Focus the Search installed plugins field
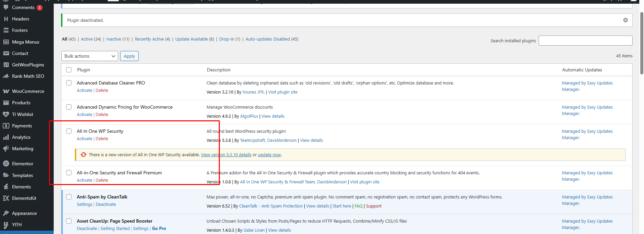This screenshot has width=644, height=234. pos(586,41)
